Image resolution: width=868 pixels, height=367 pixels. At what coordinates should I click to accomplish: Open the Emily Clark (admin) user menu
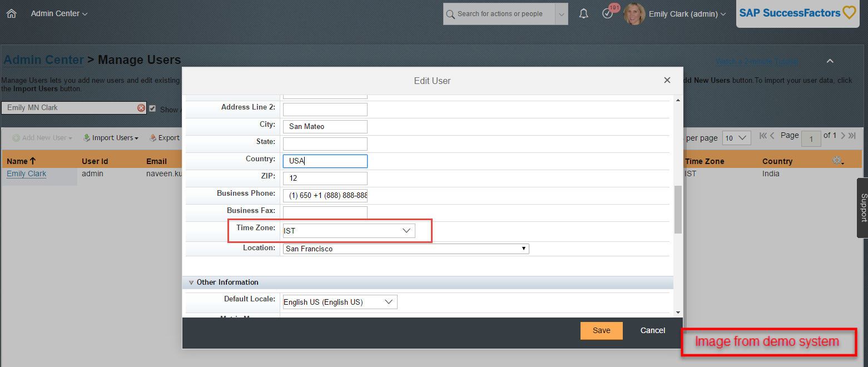point(687,14)
